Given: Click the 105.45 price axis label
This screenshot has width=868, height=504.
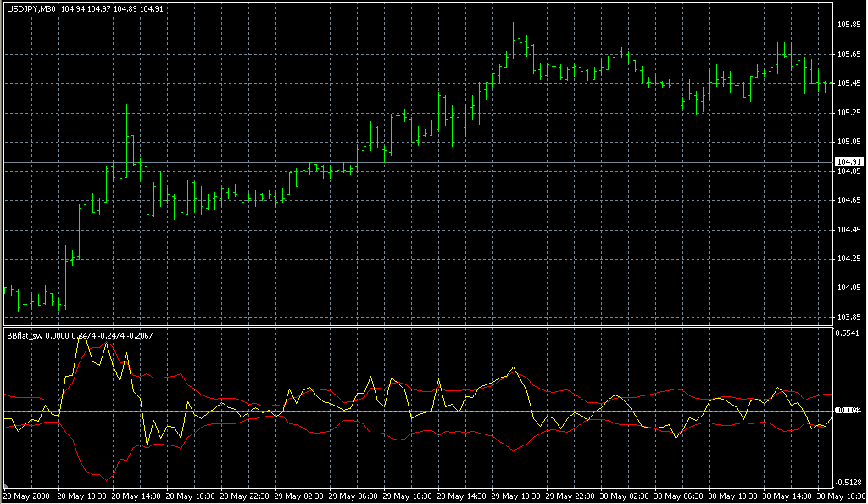Looking at the screenshot, I should click(849, 83).
